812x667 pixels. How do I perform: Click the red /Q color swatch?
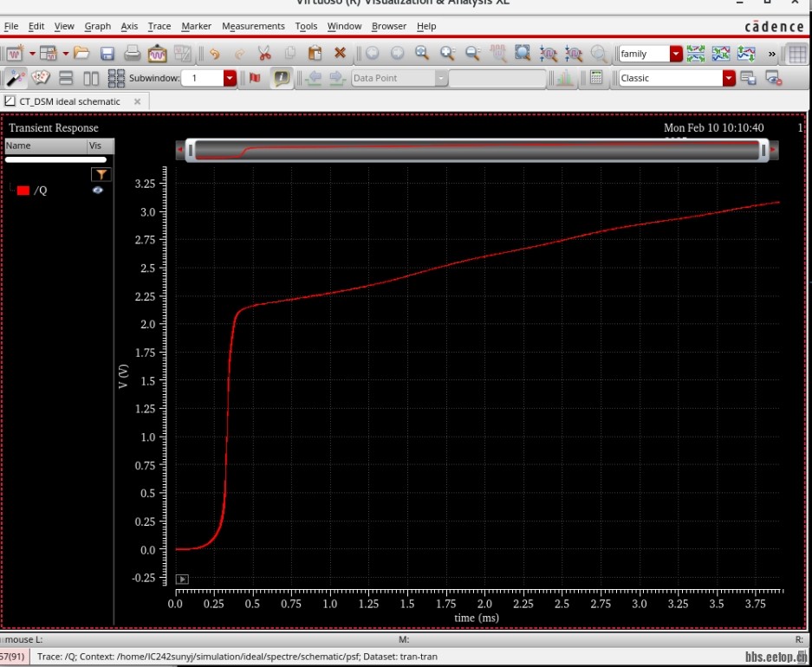coord(23,191)
